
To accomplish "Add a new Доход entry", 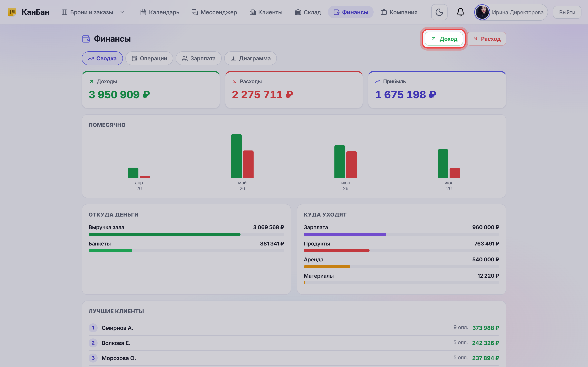I will tap(444, 39).
